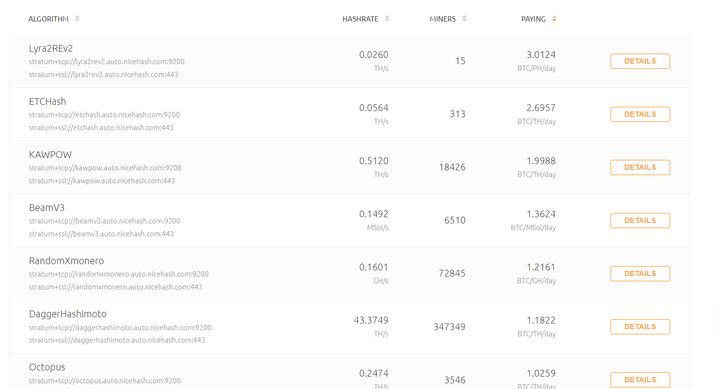Viewport: 720px width, 389px height.
Task: Click the KAWPOW stratum+tcp address
Action: click(x=105, y=168)
